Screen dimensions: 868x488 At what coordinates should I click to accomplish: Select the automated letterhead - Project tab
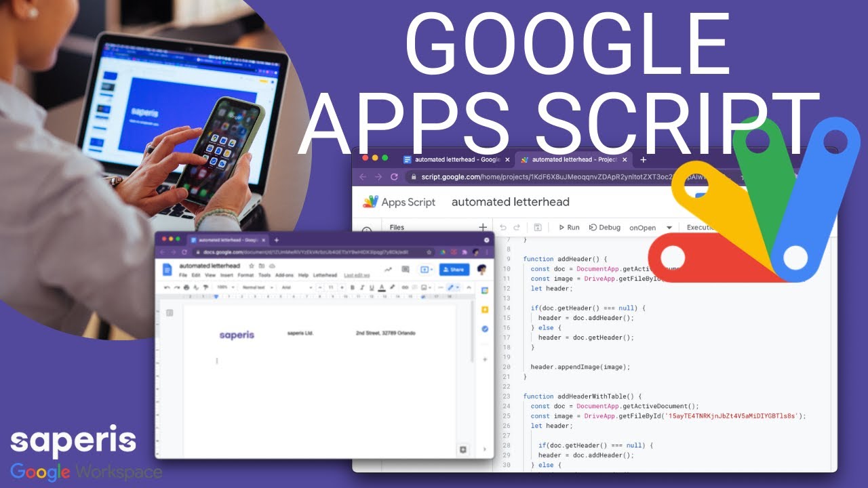click(574, 160)
